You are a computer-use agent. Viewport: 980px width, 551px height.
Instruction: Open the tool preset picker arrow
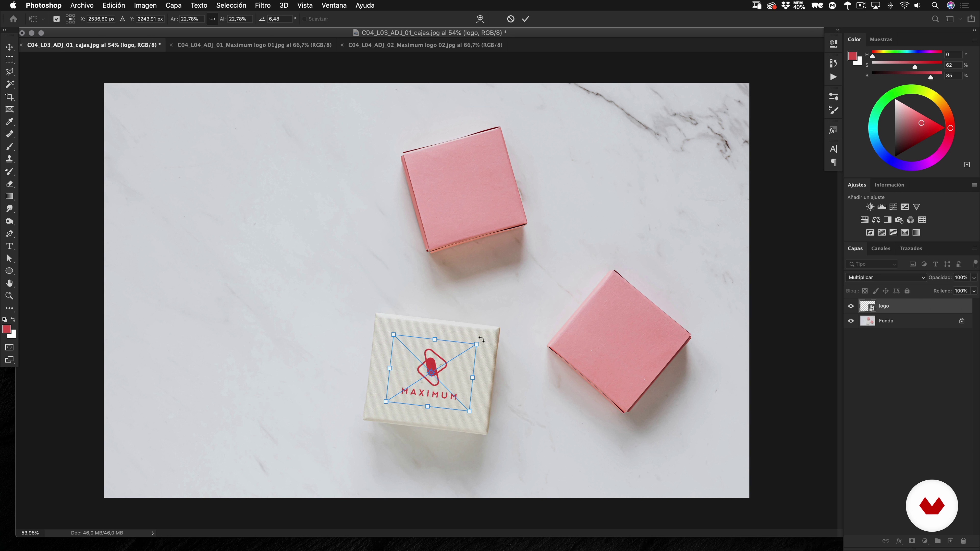[43, 19]
